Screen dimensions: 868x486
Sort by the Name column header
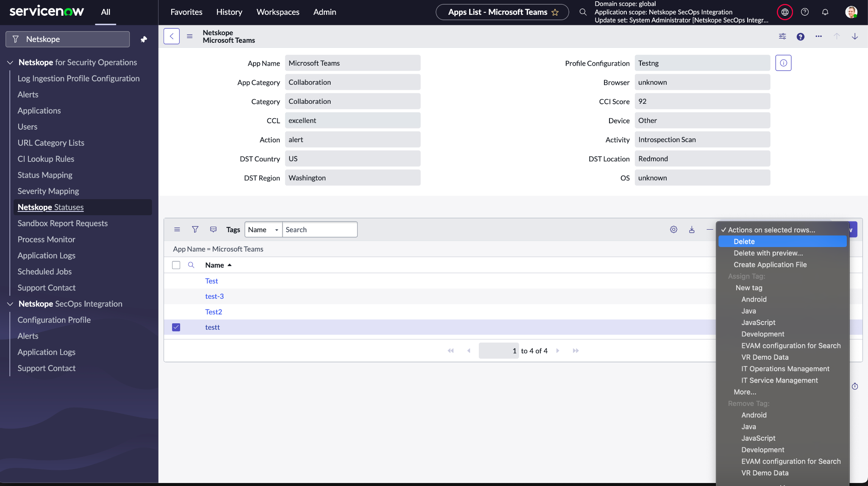click(214, 265)
